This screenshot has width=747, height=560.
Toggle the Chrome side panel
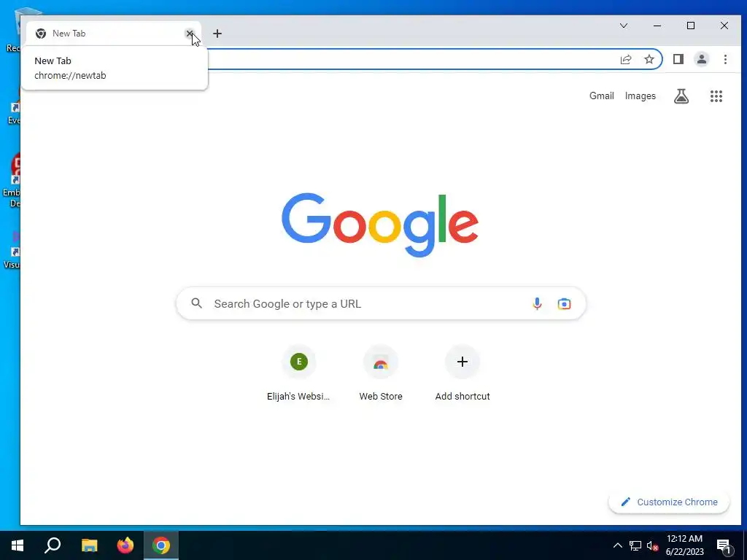pos(678,59)
